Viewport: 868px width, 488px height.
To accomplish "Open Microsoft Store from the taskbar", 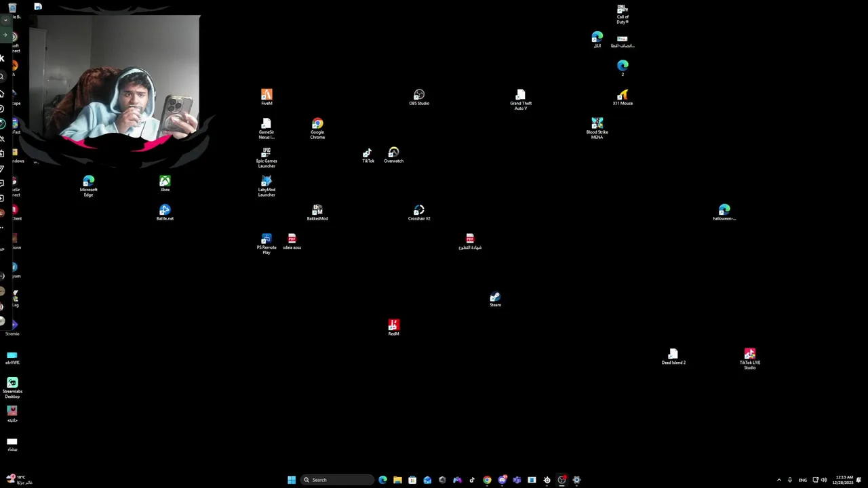I will click(x=412, y=480).
